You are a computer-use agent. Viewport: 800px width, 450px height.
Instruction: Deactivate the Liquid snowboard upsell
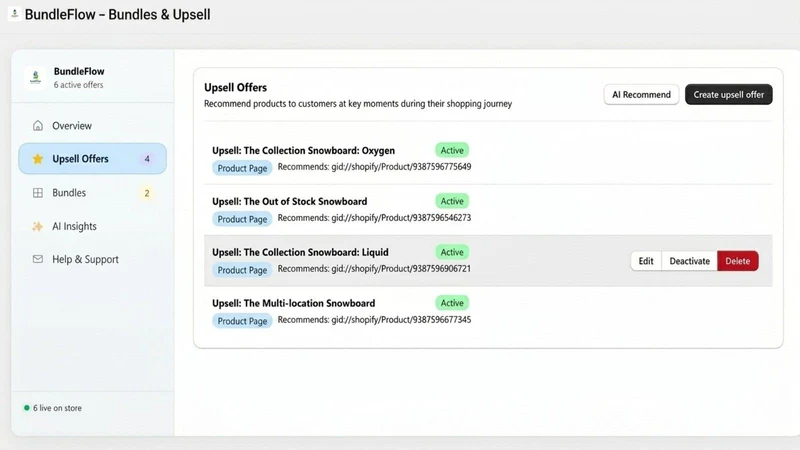tap(689, 261)
